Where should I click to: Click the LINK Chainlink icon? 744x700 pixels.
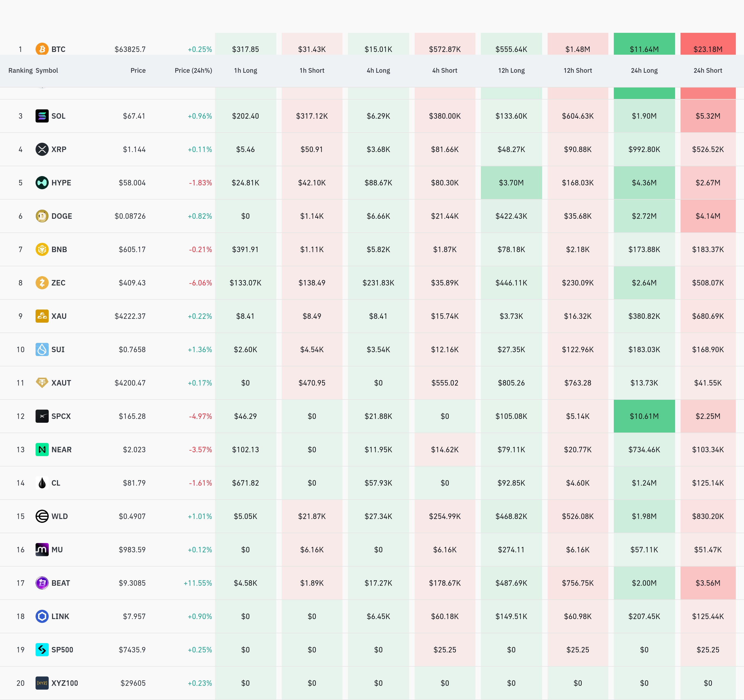(42, 616)
